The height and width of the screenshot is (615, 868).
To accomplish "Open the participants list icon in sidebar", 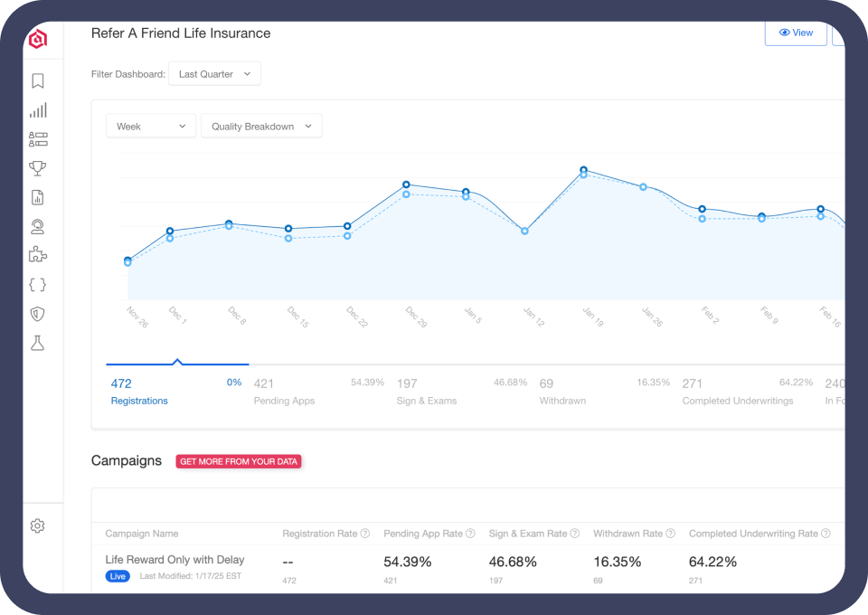I will (38, 139).
